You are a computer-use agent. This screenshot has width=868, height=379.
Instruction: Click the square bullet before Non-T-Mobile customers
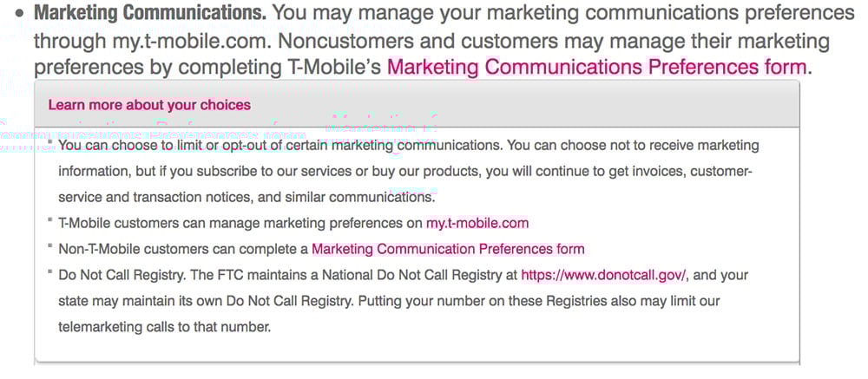click(x=49, y=245)
